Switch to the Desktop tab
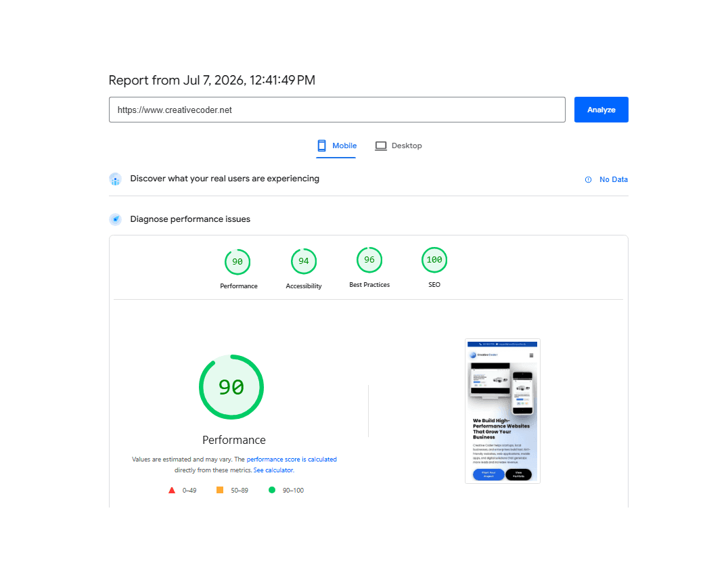Viewport: 728px width, 586px height. coord(399,145)
